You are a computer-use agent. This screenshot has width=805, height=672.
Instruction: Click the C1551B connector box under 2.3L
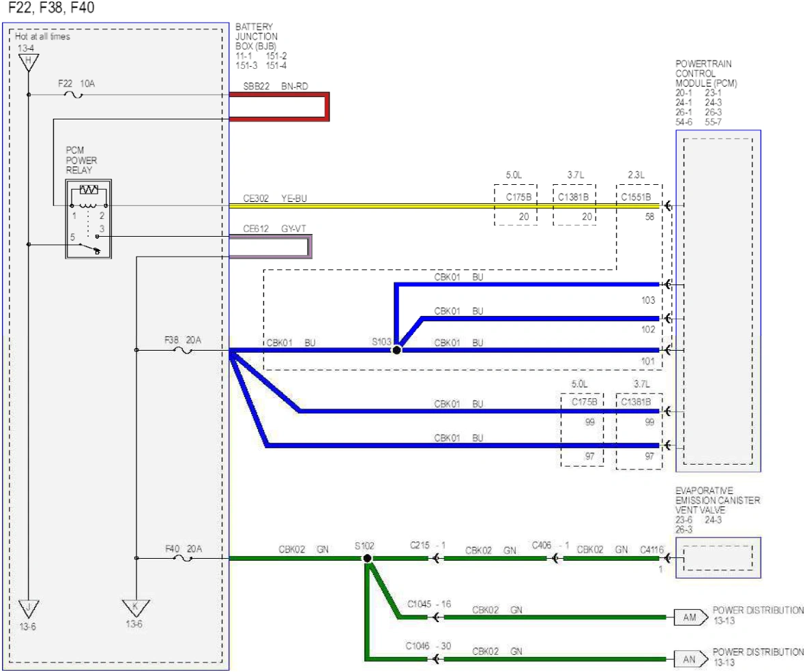coord(639,205)
